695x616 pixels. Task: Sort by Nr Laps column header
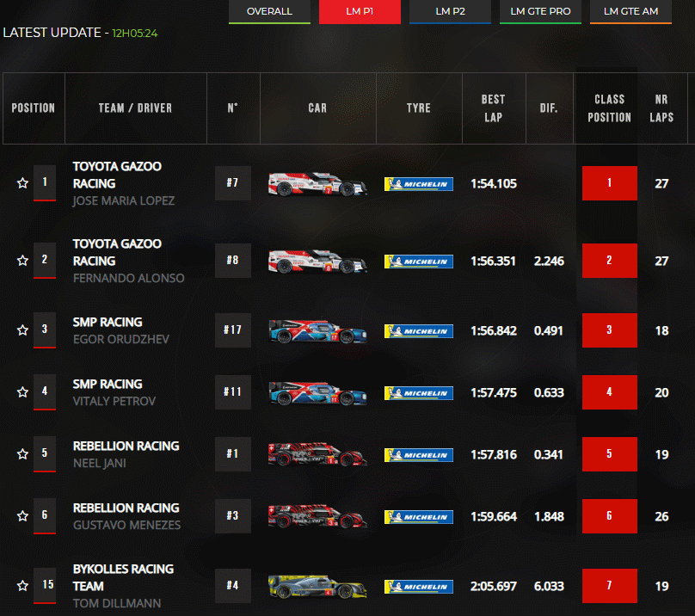pos(661,108)
